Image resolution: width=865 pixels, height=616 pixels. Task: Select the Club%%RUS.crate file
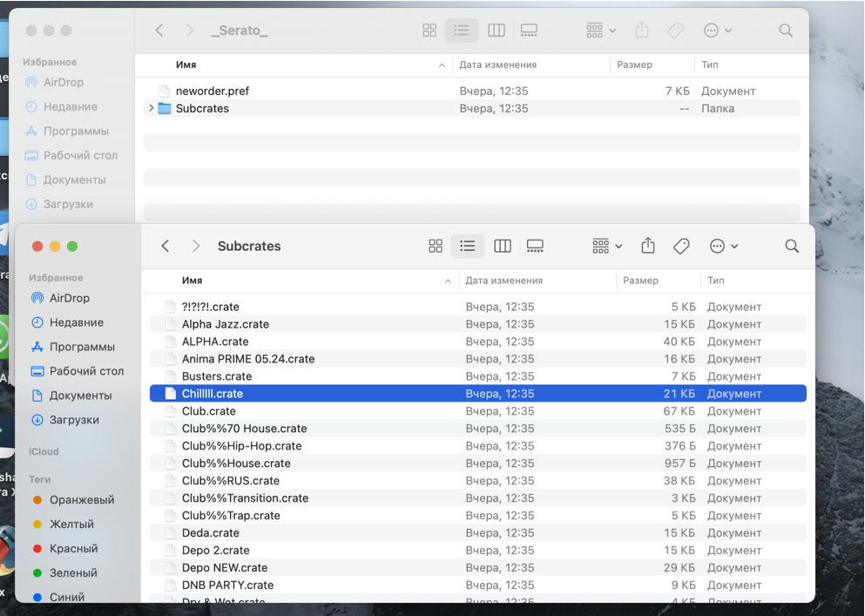click(230, 481)
